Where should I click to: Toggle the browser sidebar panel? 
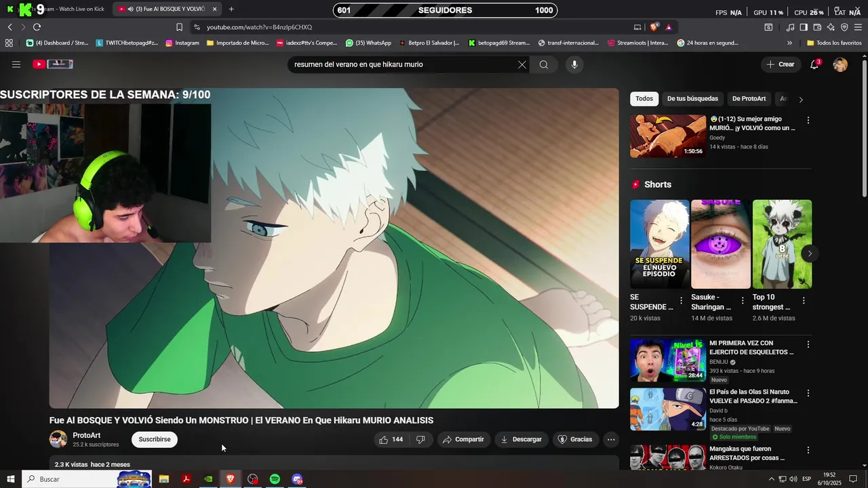[804, 27]
